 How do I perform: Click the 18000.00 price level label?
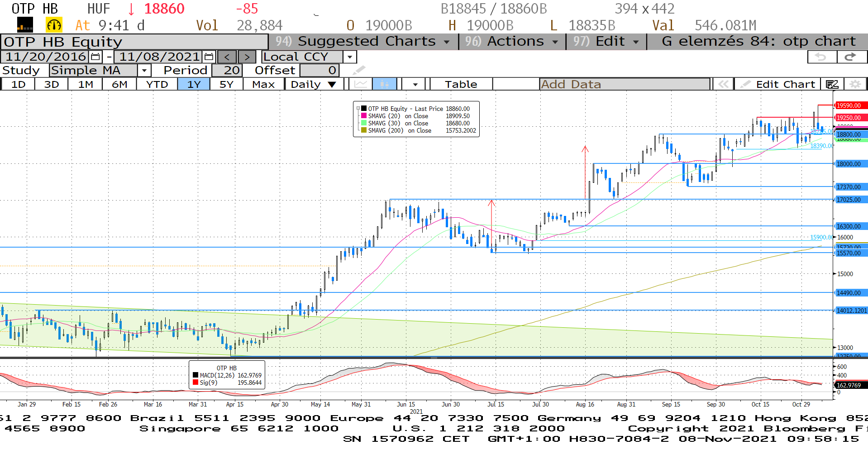pyautogui.click(x=851, y=164)
